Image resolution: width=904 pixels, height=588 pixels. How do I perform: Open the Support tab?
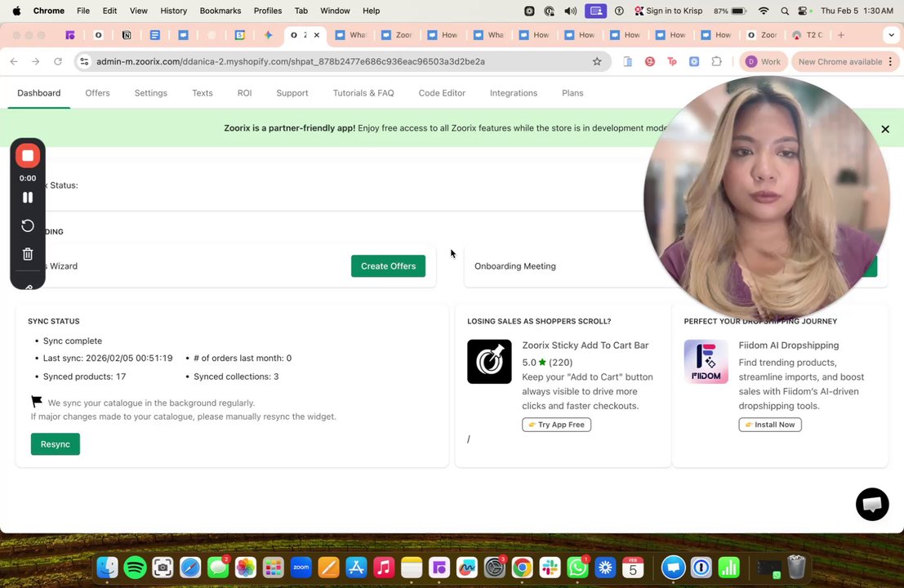(x=292, y=93)
